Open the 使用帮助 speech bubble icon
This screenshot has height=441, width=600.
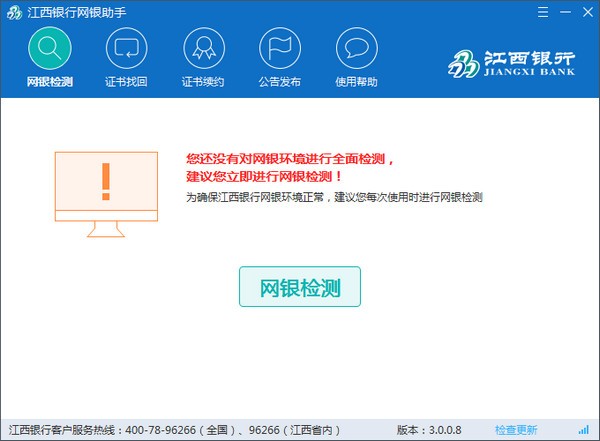click(357, 49)
